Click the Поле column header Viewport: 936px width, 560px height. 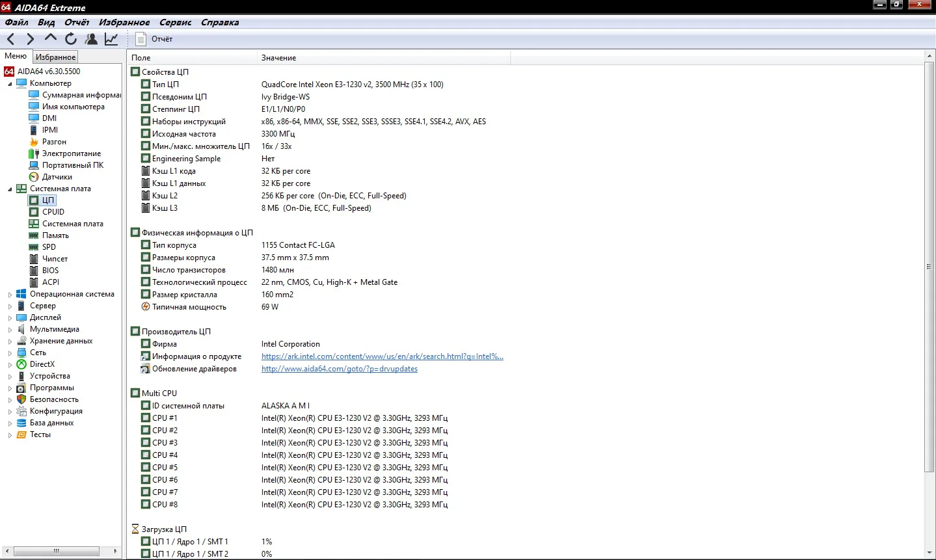click(193, 58)
